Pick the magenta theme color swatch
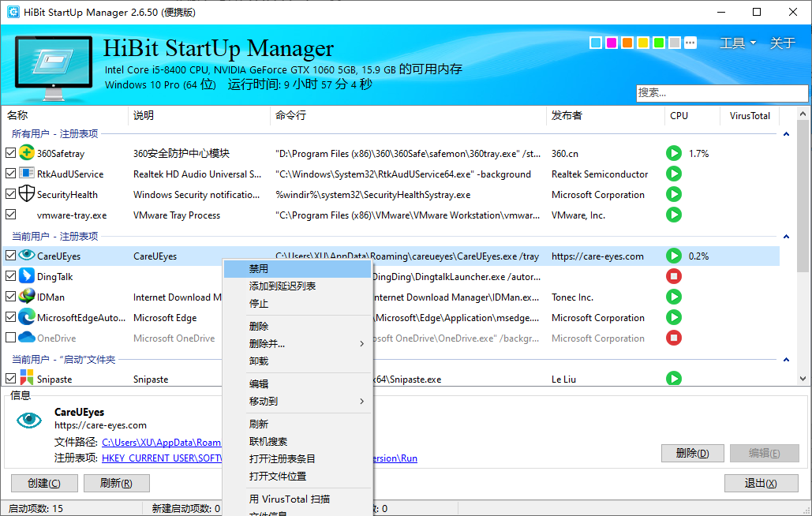Screen dimensions: 812x516 pyautogui.click(x=612, y=43)
